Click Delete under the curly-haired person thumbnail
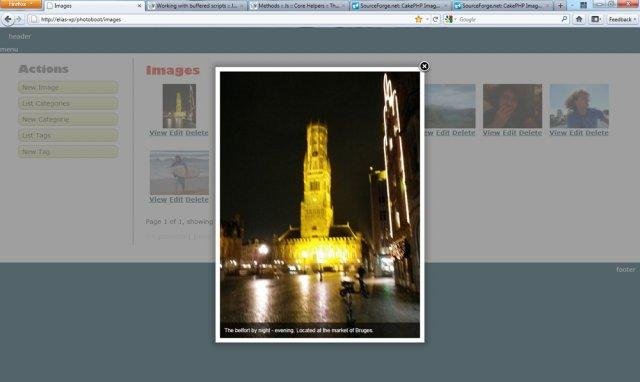 [x=597, y=133]
